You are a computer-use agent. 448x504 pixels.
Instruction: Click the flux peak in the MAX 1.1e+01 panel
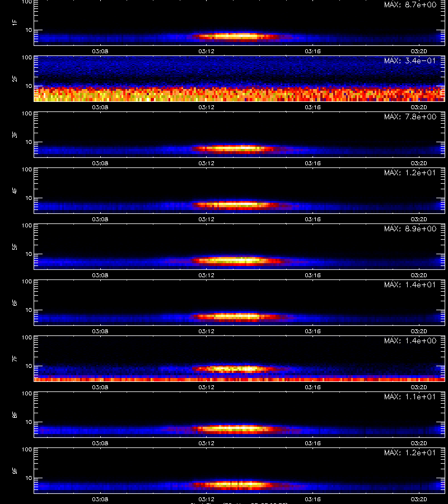coord(236,428)
